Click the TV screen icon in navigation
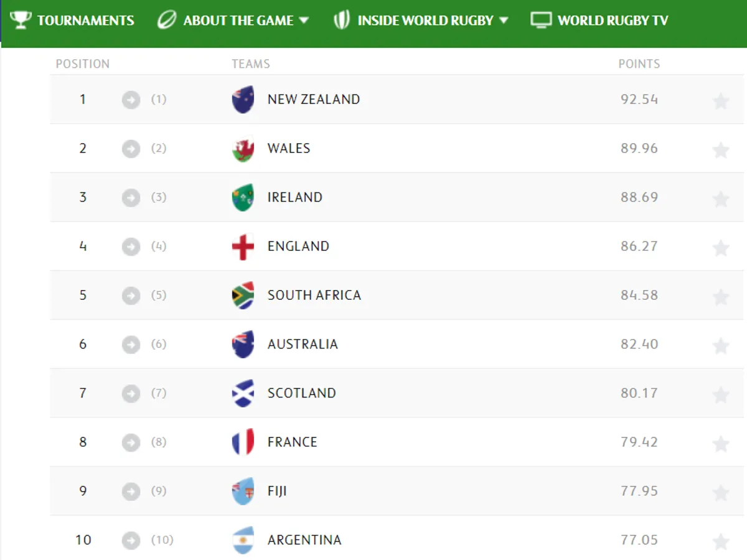 point(541,20)
